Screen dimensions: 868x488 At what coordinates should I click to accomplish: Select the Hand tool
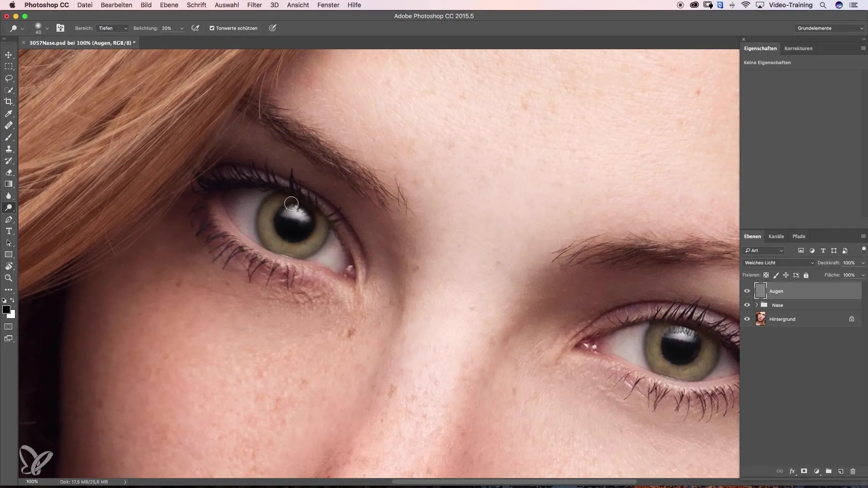click(x=9, y=266)
